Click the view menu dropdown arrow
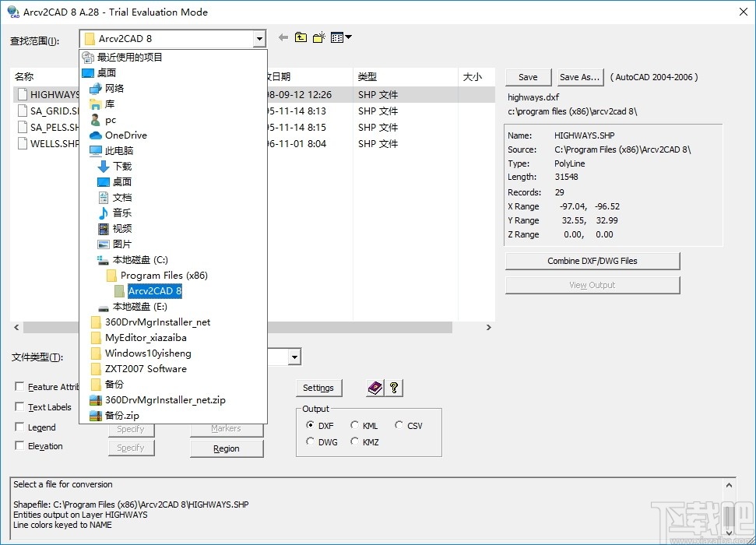Viewport: 756px width, 545px height. (348, 37)
